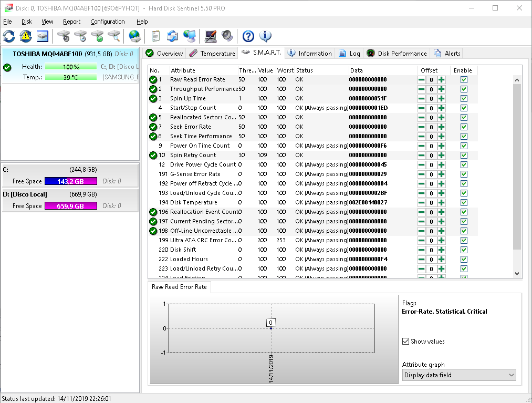This screenshot has height=403, width=532.
Task: Open the notepad report toolbar icon
Action: point(156,36)
